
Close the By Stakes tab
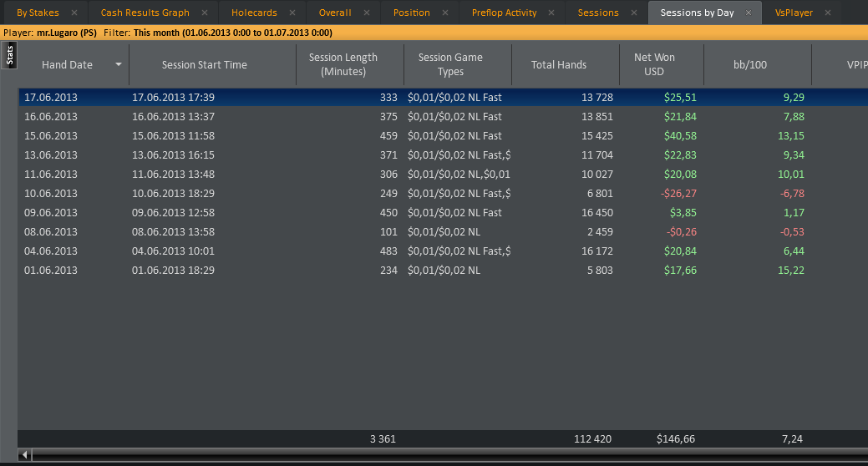pos(74,13)
